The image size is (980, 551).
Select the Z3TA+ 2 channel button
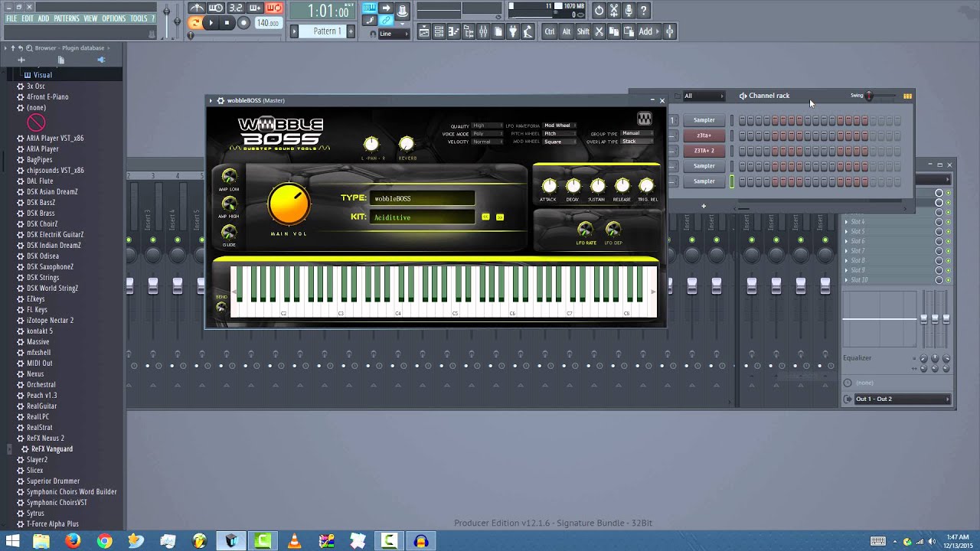point(704,151)
